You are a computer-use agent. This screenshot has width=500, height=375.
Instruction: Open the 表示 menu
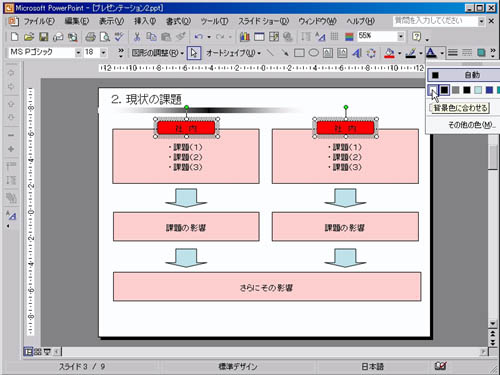coord(111,21)
